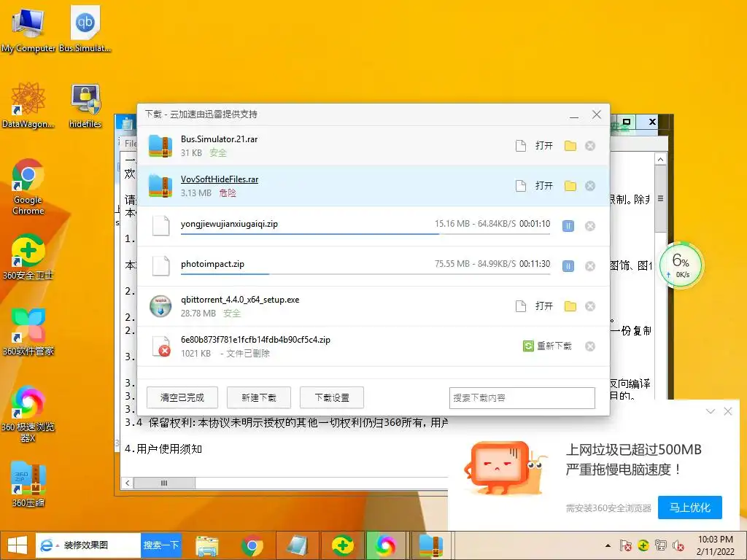The image size is (747, 560).
Task: Open Google Chrome desktop shortcut
Action: (x=28, y=187)
